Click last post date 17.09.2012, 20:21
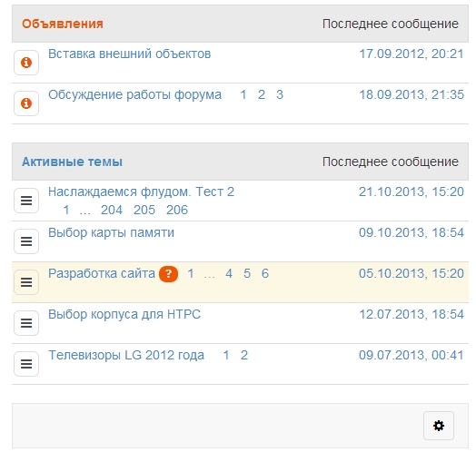Viewport: 476px width, 452px height. [412, 54]
